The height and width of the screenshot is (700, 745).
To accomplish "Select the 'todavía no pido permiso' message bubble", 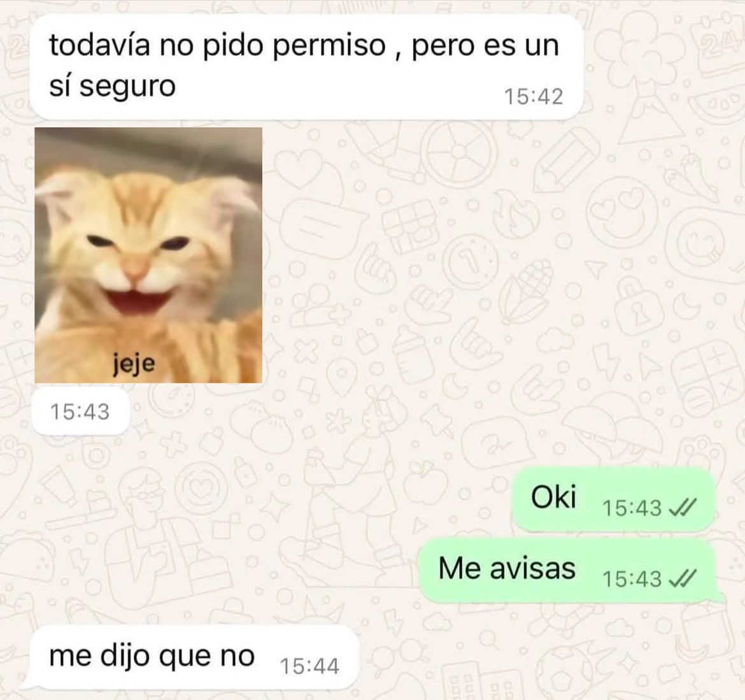I will pos(306,66).
